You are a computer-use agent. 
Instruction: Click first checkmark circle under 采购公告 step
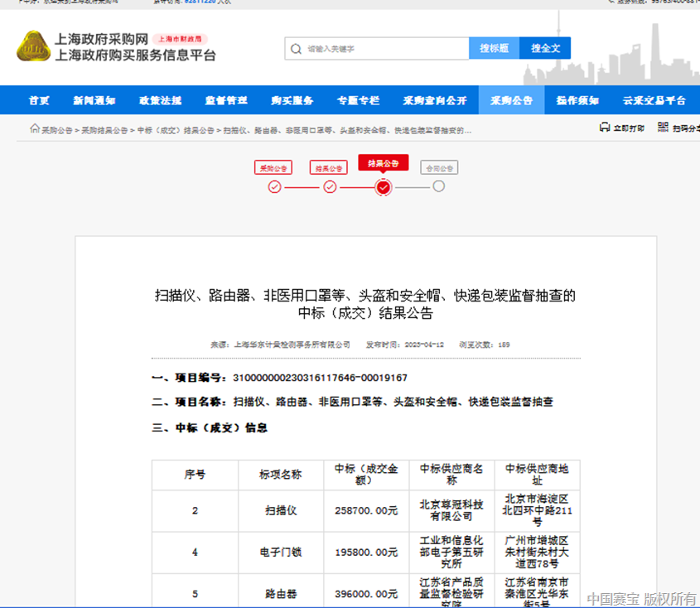click(274, 187)
